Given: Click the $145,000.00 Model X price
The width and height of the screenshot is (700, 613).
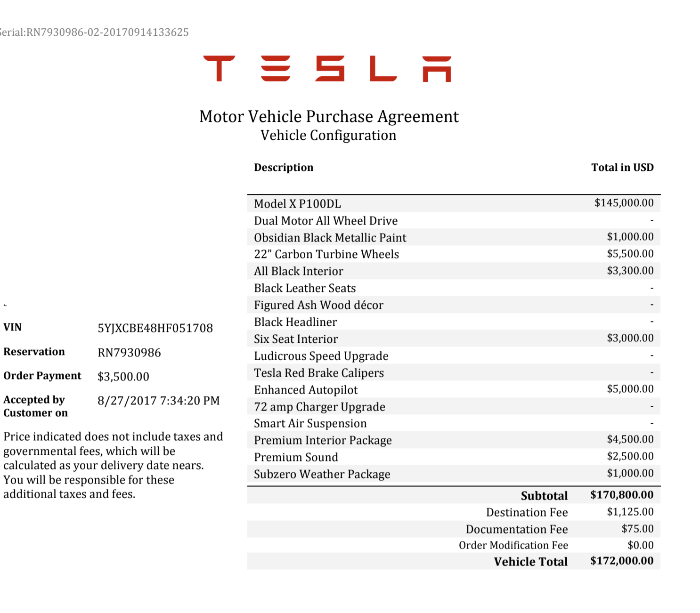Looking at the screenshot, I should click(x=624, y=203).
